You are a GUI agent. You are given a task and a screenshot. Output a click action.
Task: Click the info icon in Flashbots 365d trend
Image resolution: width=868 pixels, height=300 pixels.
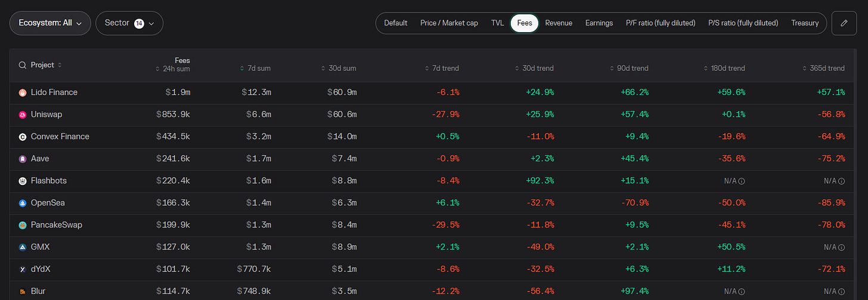coord(842,181)
